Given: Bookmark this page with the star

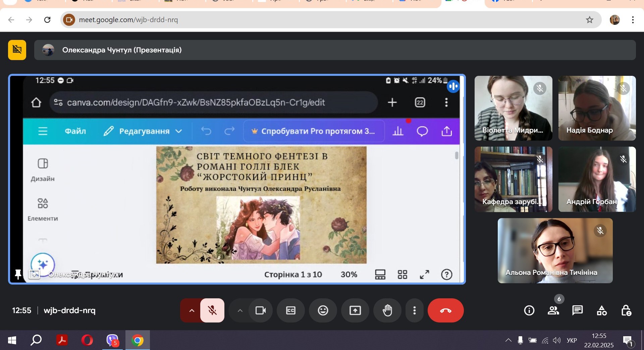Looking at the screenshot, I should 590,20.
